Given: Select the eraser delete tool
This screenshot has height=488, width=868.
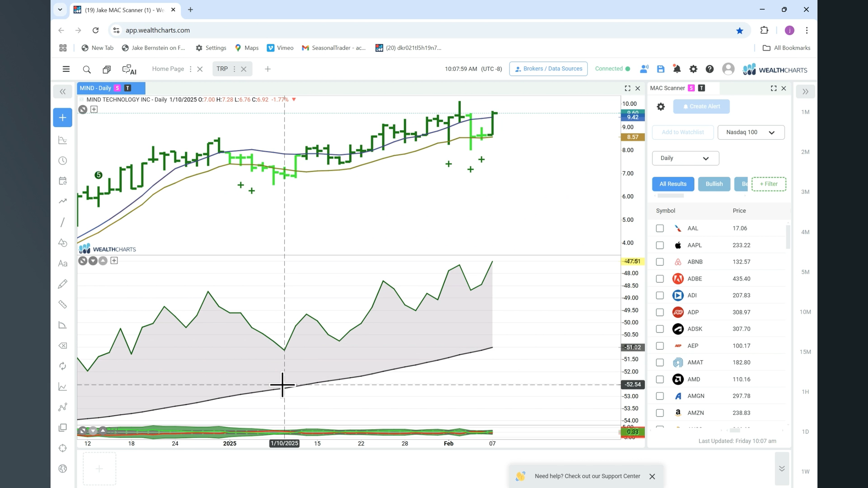Looking at the screenshot, I should coord(63,346).
